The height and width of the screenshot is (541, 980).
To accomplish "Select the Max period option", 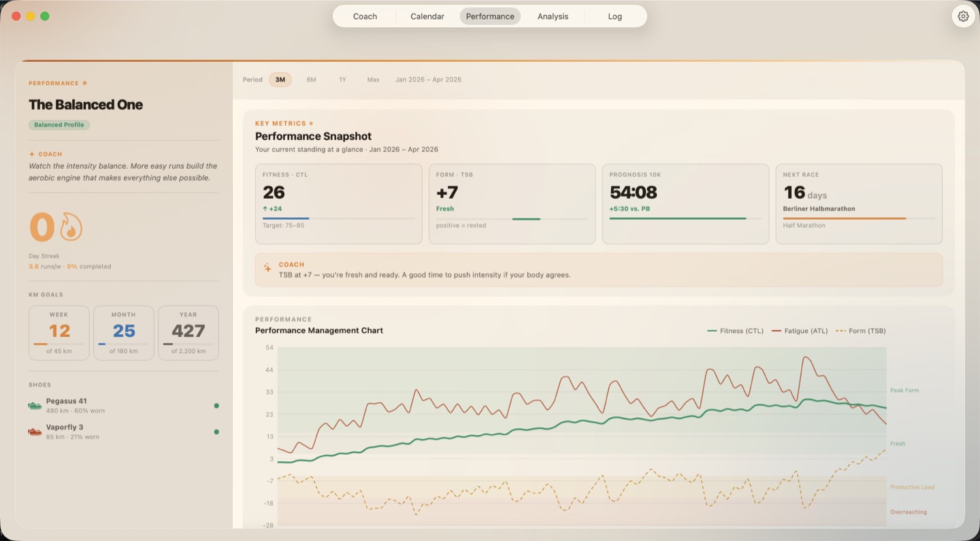I will (373, 80).
